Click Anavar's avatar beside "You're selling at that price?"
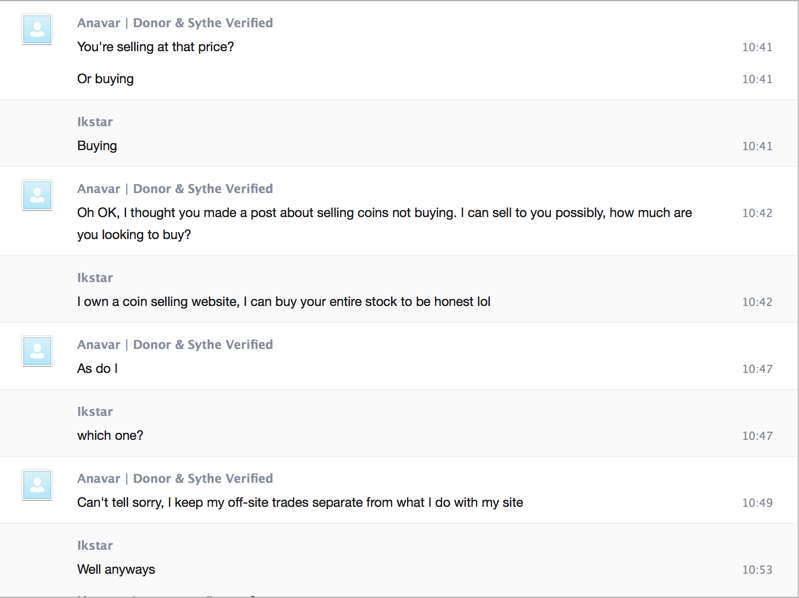The image size is (799, 598). click(x=37, y=30)
